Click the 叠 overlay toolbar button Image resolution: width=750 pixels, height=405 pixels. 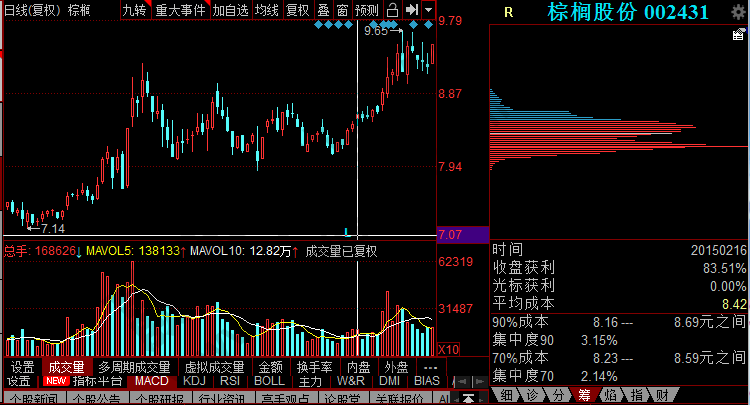tap(323, 10)
